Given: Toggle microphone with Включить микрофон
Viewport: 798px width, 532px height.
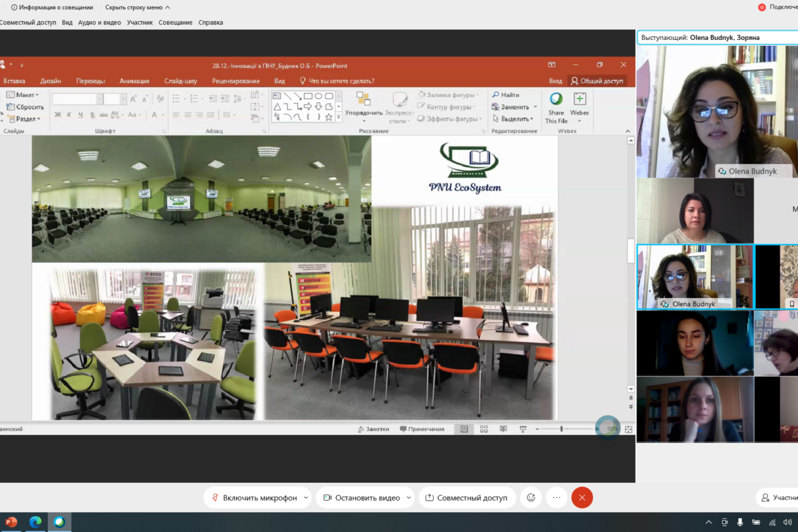Looking at the screenshot, I should tap(253, 497).
